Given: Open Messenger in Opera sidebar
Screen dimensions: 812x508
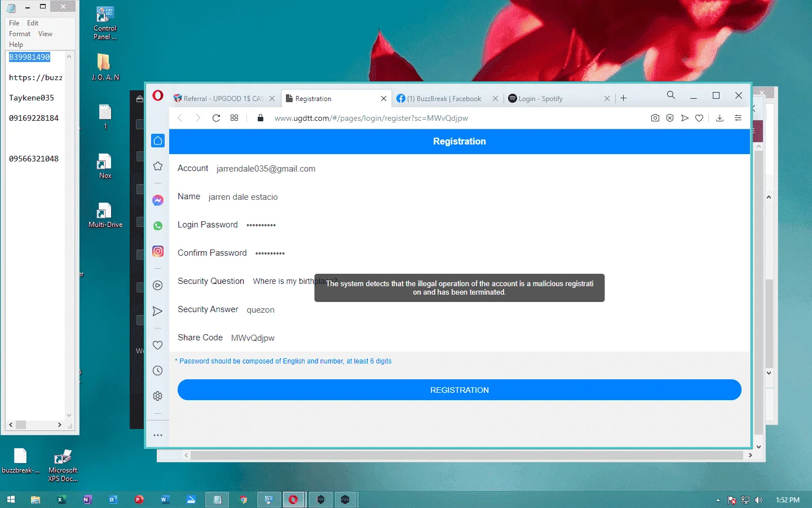Looking at the screenshot, I should point(158,200).
